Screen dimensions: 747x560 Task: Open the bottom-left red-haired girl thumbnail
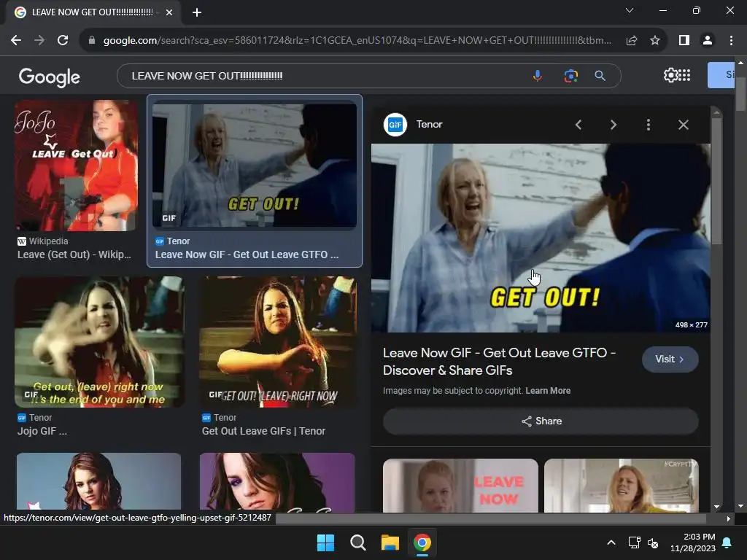98,481
